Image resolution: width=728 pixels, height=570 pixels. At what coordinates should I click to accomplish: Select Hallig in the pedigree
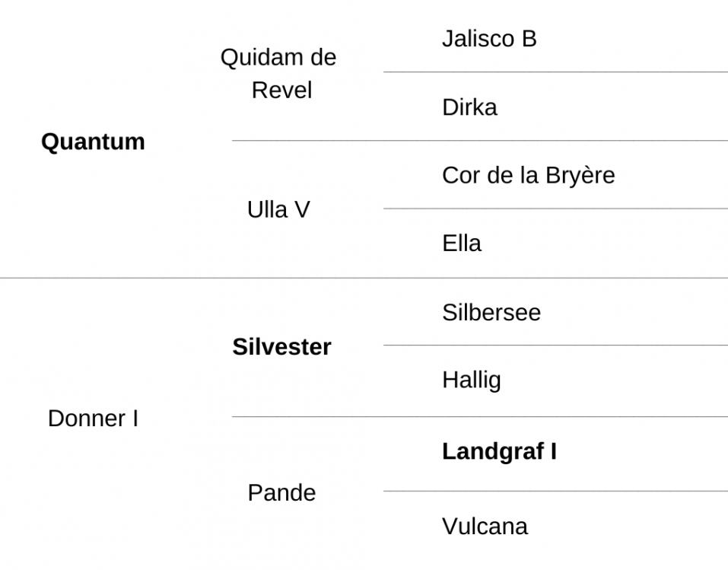[x=471, y=381]
